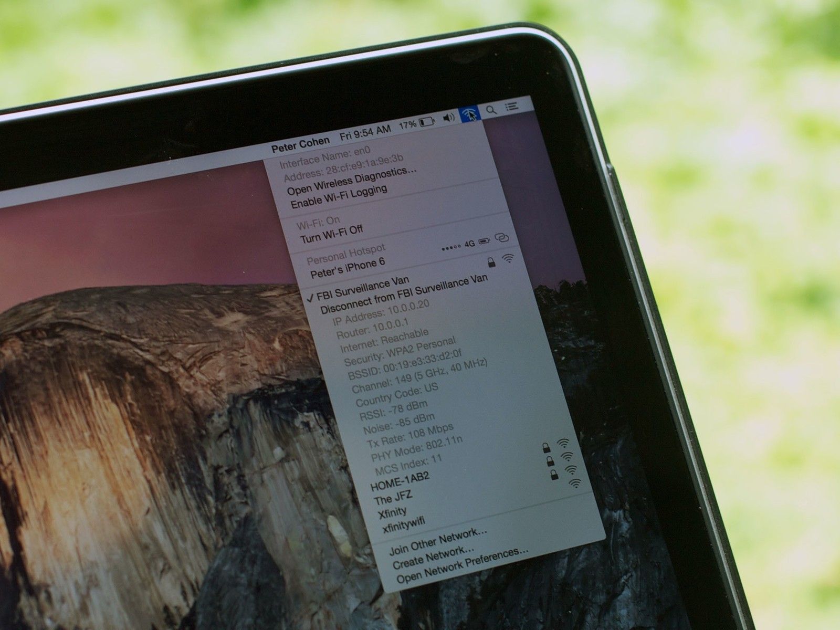This screenshot has width=840, height=630.
Task: Open the Peter Cohen user menu
Action: coord(300,145)
